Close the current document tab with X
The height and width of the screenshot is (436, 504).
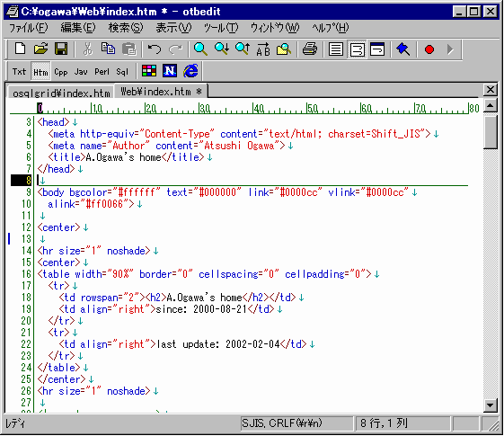pyautogui.click(x=491, y=90)
